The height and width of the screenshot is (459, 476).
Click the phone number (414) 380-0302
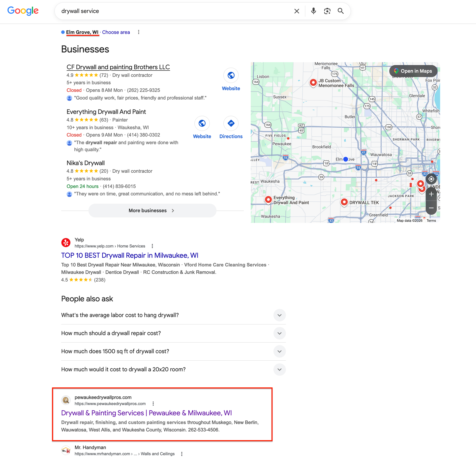[x=144, y=135]
